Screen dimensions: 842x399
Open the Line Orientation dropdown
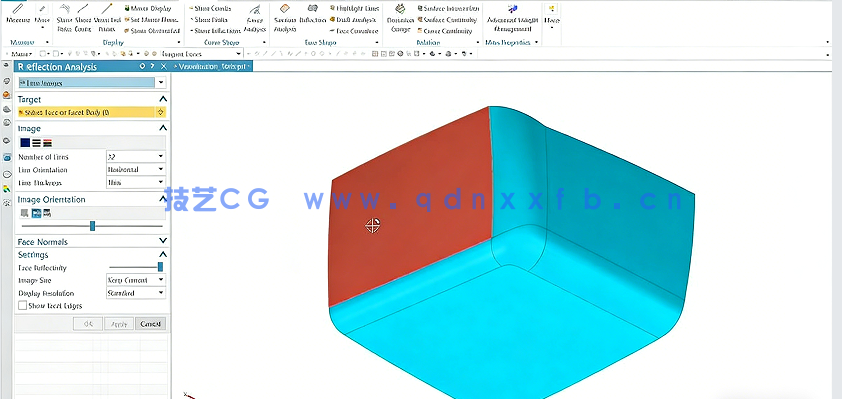pos(161,170)
